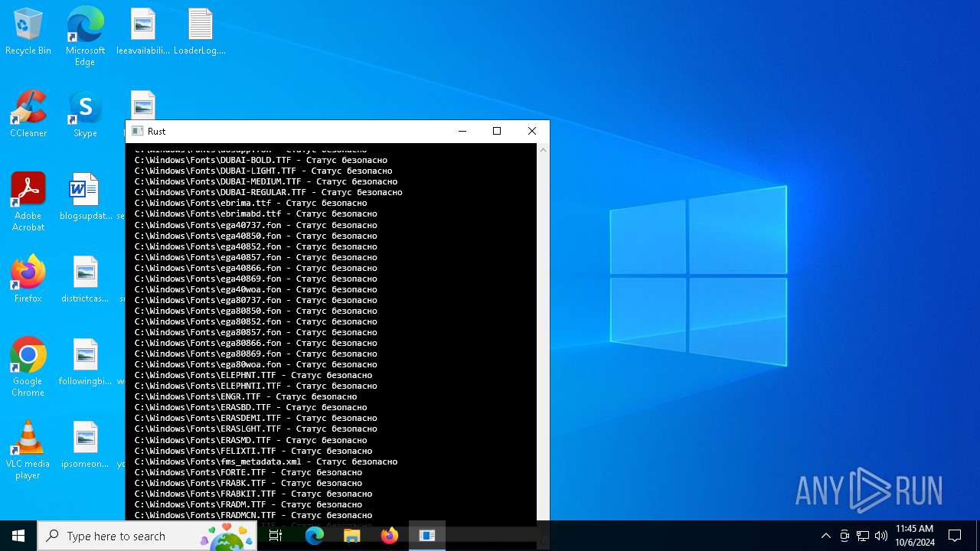Switch to the Rust console taskbar button

(427, 536)
